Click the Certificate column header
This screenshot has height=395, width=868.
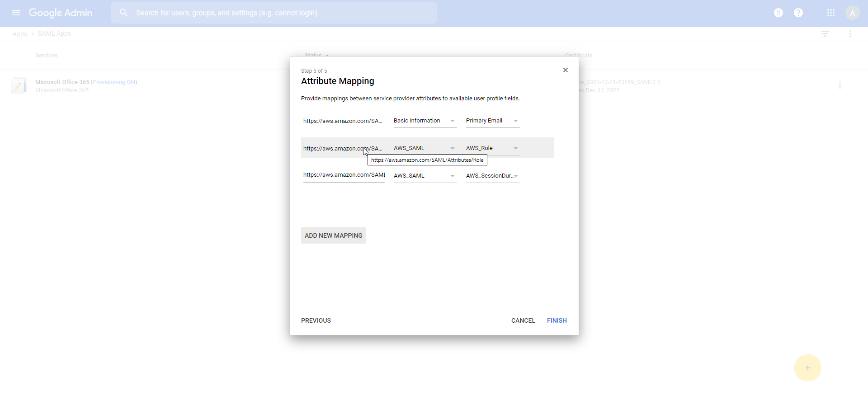tap(579, 55)
